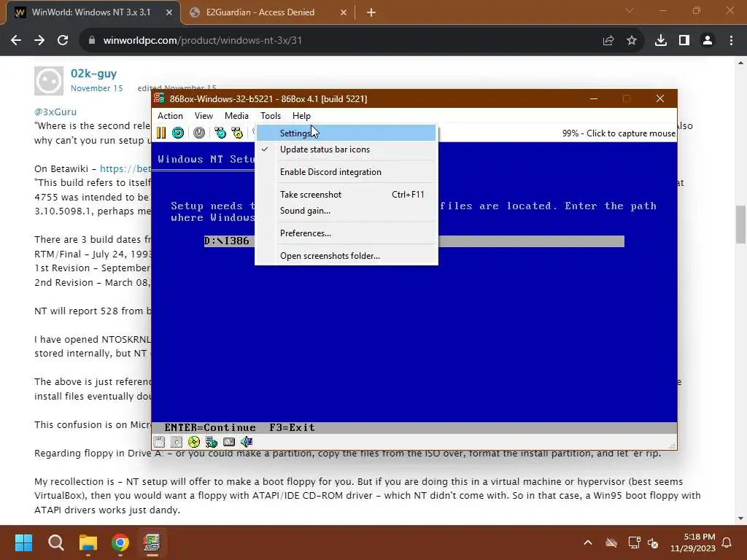The width and height of the screenshot is (747, 560).
Task: Open the Help menu in 86Box
Action: (x=301, y=116)
